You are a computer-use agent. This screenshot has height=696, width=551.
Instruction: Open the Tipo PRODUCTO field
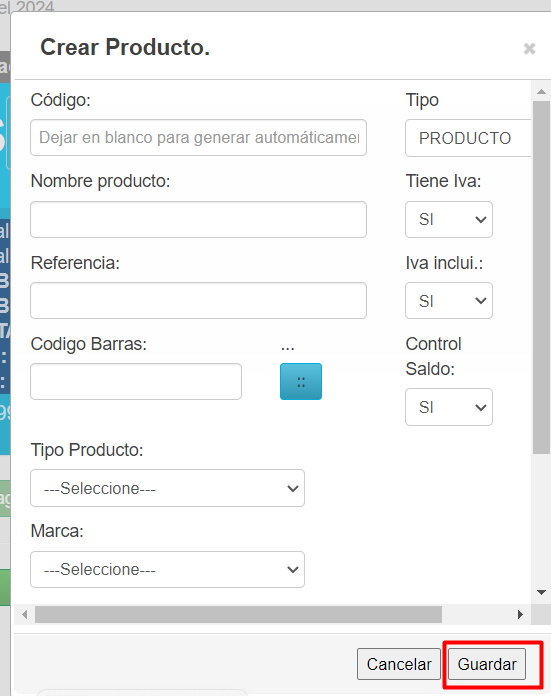[468, 138]
